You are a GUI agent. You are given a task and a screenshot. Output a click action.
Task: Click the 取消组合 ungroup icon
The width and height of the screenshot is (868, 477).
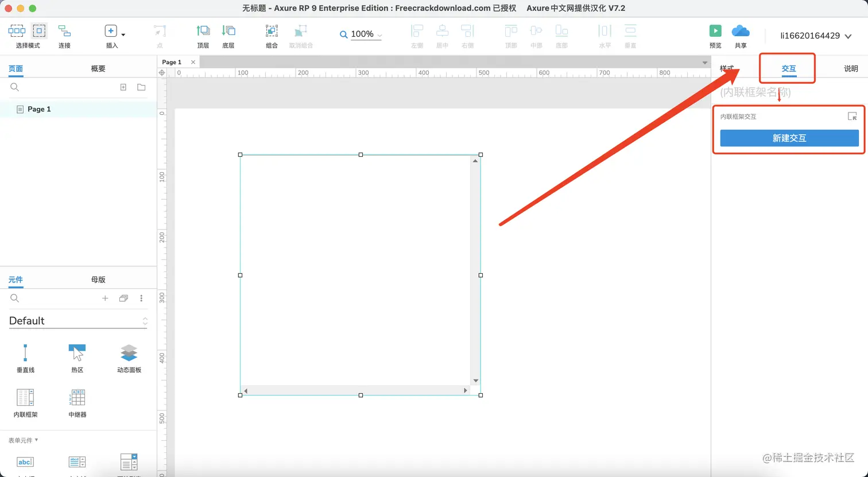301,31
